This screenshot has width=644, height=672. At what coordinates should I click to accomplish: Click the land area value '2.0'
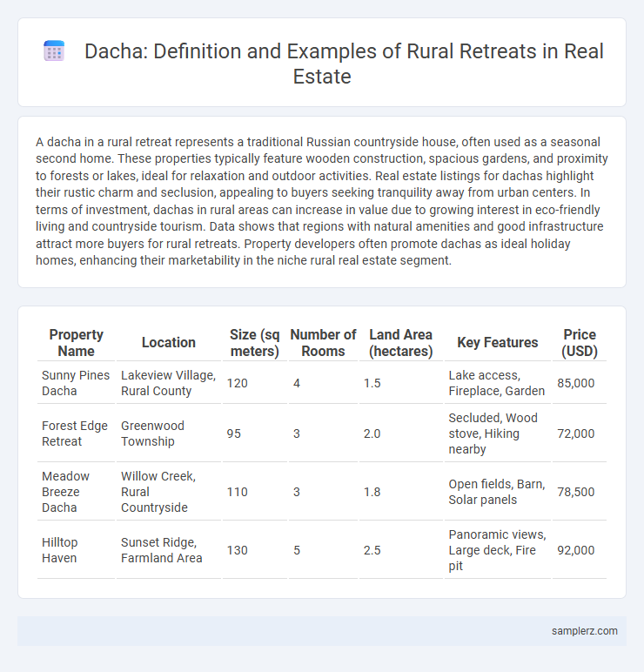click(x=372, y=433)
